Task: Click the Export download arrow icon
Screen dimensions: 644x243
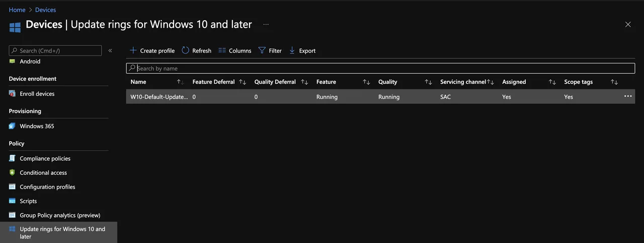Action: point(292,50)
